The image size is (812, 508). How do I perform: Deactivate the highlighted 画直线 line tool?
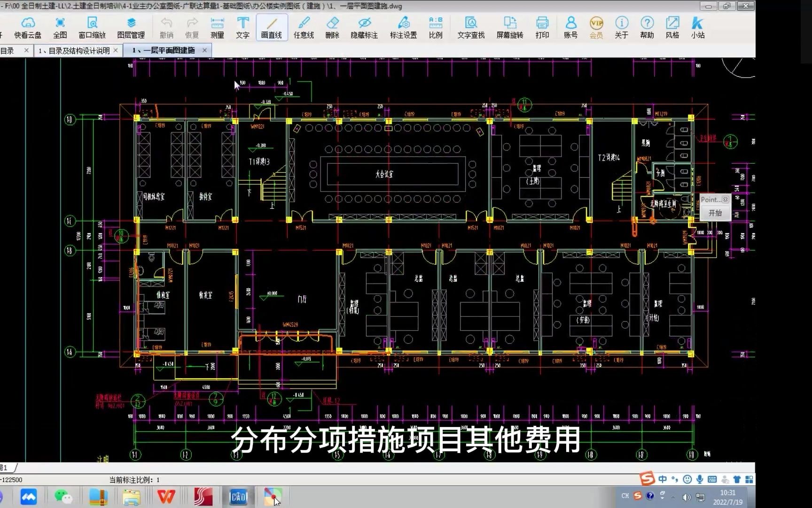pos(271,27)
